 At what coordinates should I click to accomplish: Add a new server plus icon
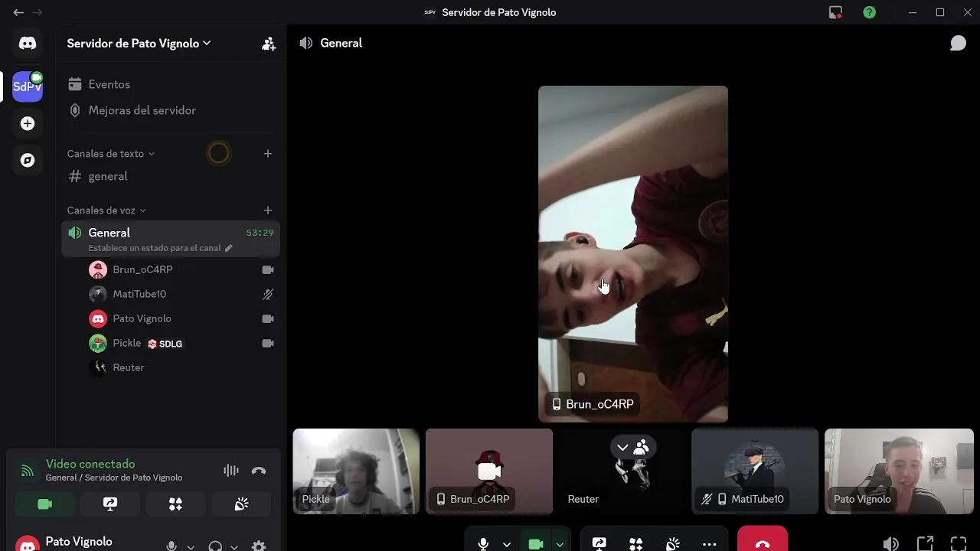28,123
